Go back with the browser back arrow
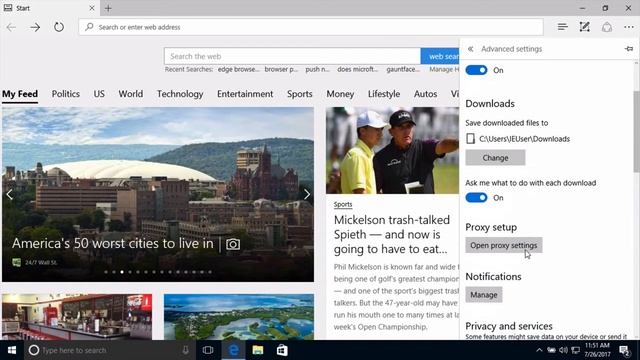 tap(11, 27)
